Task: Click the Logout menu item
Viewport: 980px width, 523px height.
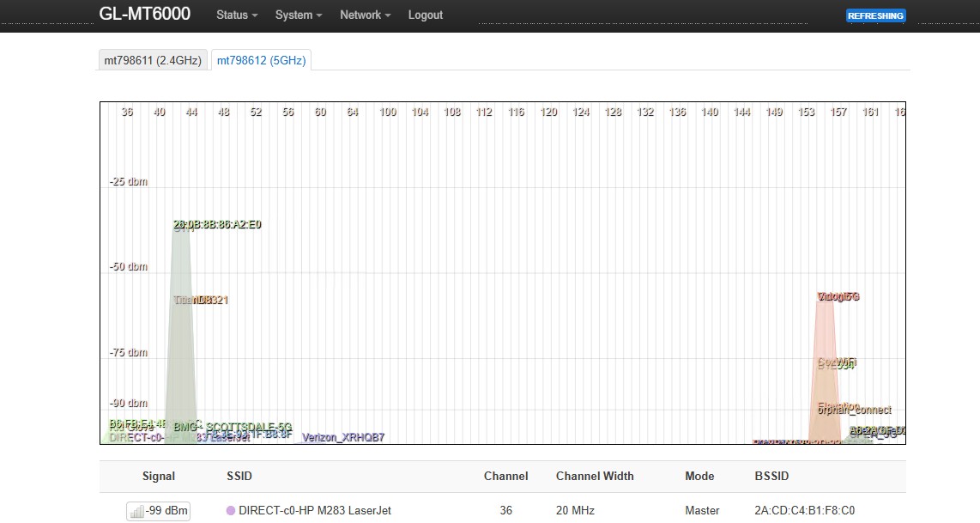Action: click(426, 15)
